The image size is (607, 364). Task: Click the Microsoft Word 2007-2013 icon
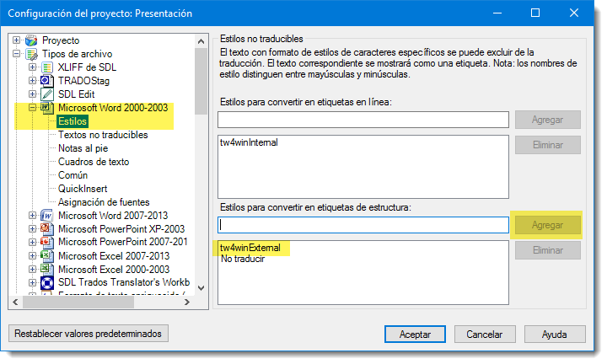[x=47, y=216]
